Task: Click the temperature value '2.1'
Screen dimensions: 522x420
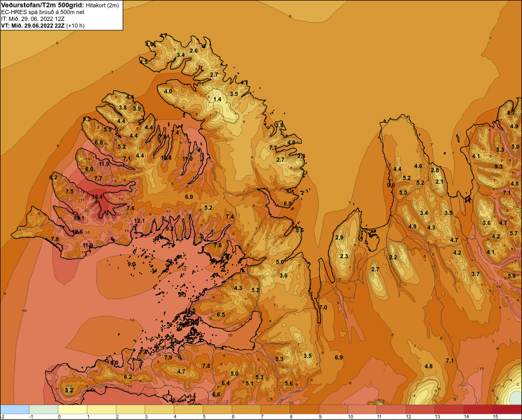Action: coord(440,182)
